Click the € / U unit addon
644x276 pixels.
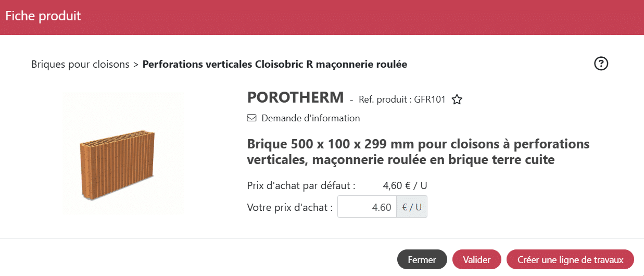412,207
